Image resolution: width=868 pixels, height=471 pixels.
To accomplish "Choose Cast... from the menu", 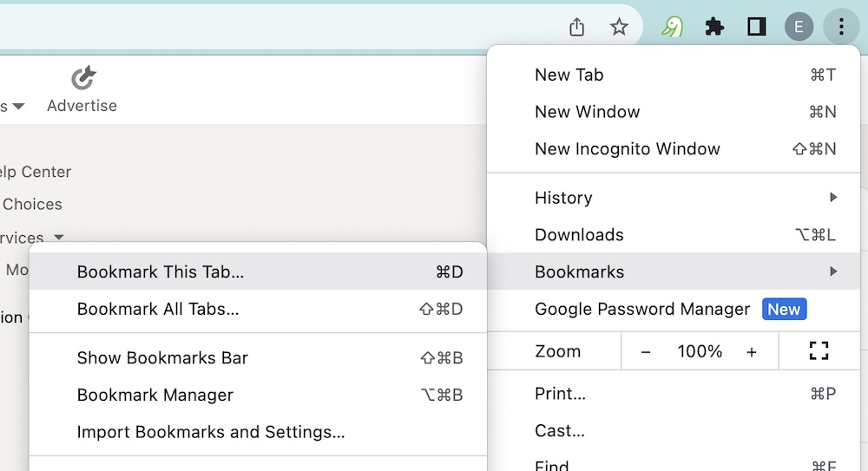I will [674, 430].
